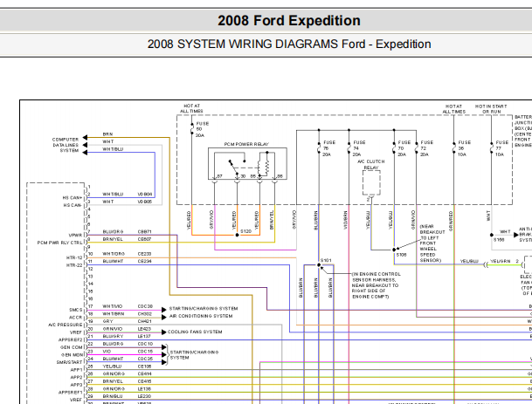
Task: Click the 'PCM POWER RELAY' label
Action: pyautogui.click(x=246, y=144)
